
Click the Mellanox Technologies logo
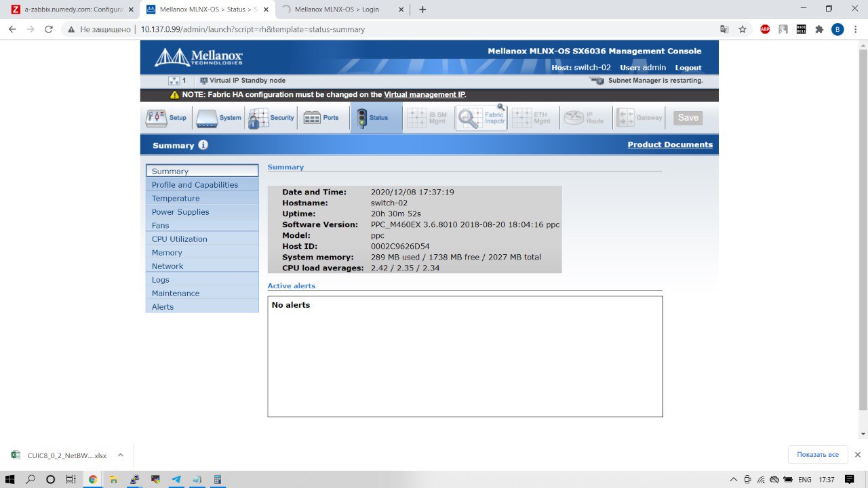coord(199,57)
